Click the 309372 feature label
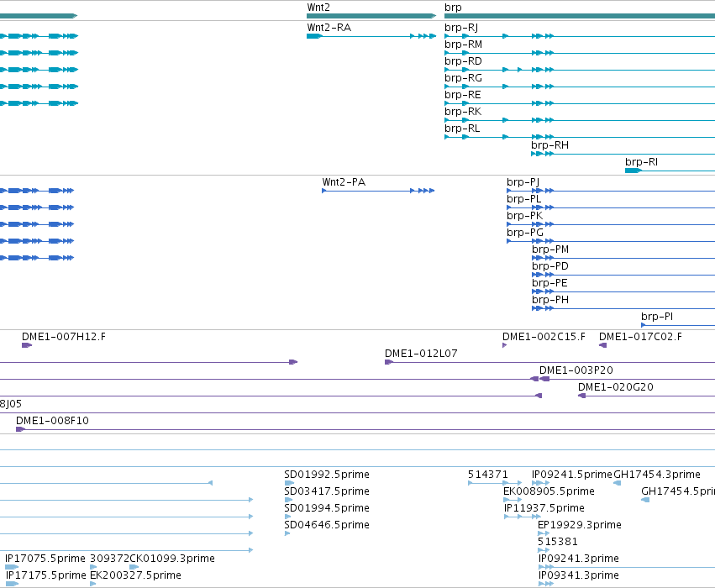Viewport: 715px width, 588px height. click(x=109, y=559)
